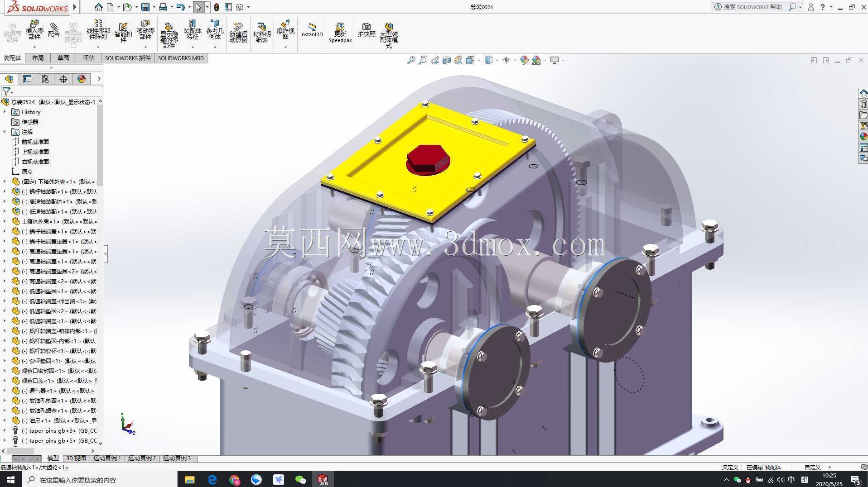Click the Home icon in top toolbar

pyautogui.click(x=98, y=7)
